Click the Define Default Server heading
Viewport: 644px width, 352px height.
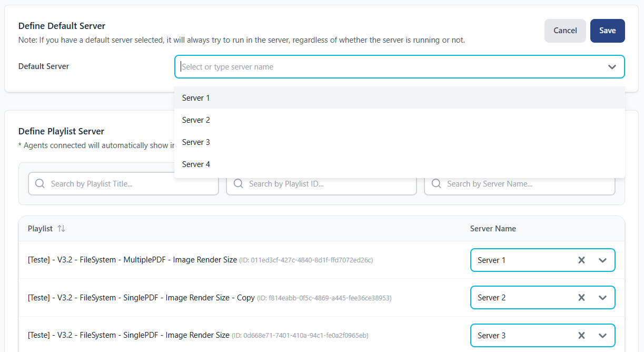pyautogui.click(x=62, y=26)
